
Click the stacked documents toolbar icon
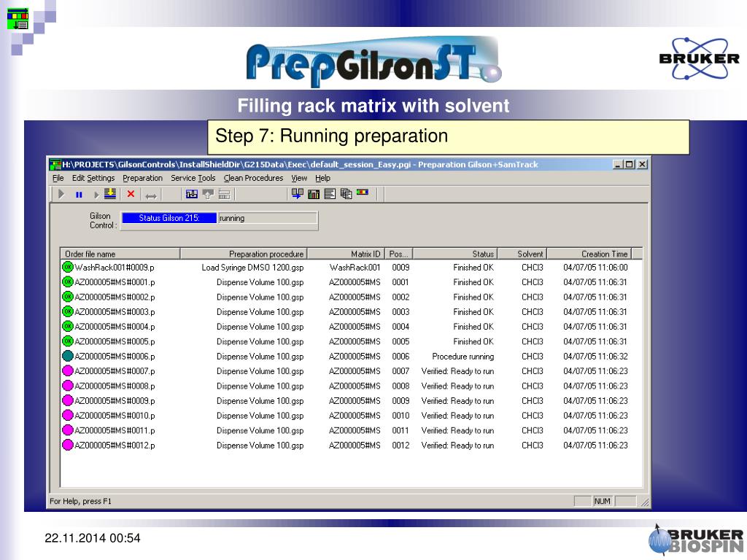click(347, 194)
